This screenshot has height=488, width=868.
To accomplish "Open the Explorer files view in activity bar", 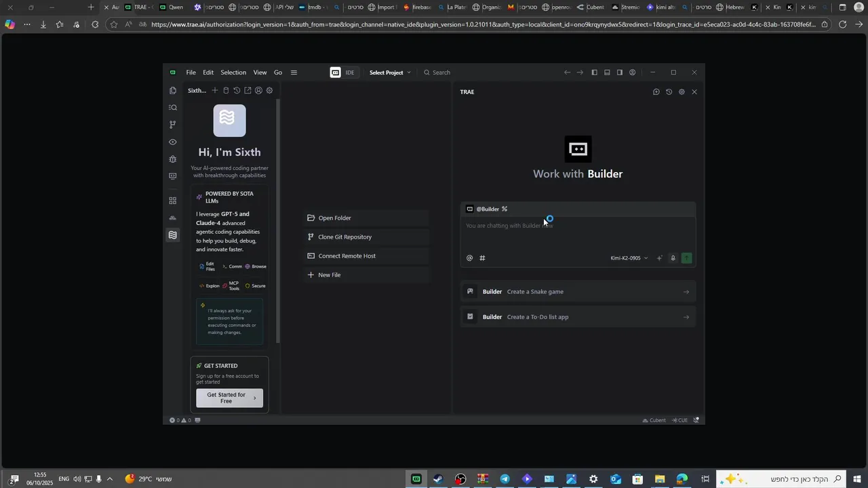I will pos(173,91).
